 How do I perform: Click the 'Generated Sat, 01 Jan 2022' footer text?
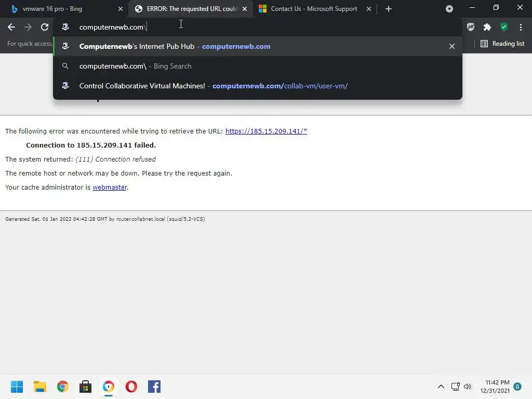click(105, 219)
